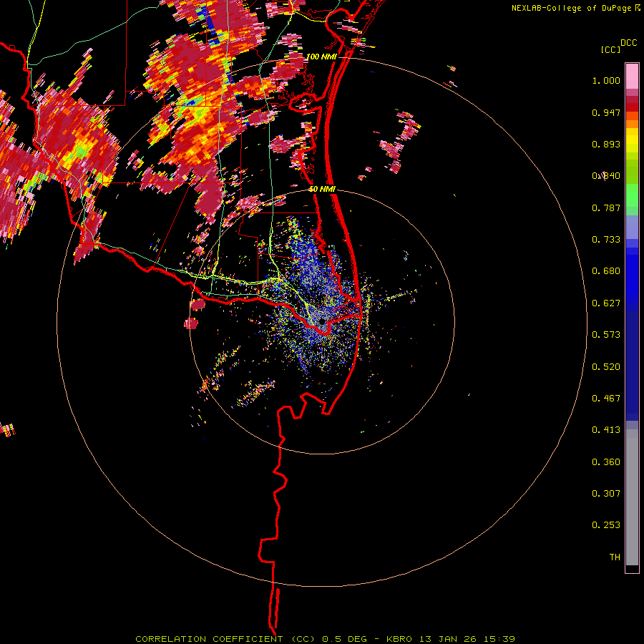
Task: Click the gray low-value color bar segment
Action: coord(632,497)
